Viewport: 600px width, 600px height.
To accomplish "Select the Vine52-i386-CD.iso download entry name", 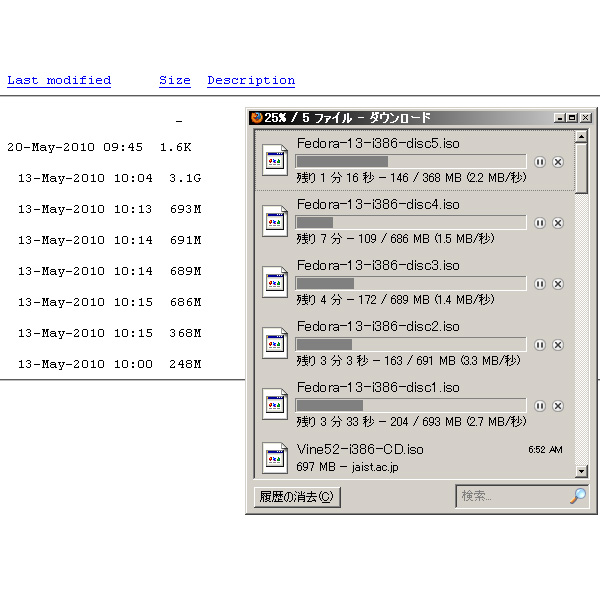I will pos(360,449).
